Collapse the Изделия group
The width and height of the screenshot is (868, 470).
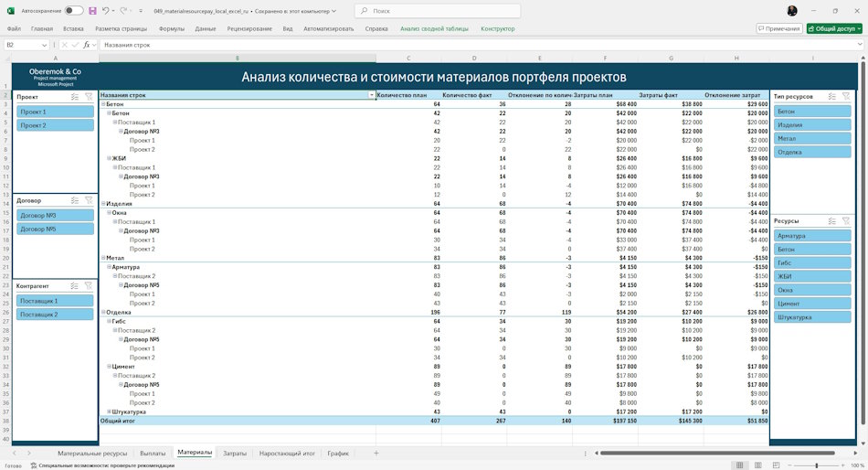click(x=103, y=203)
